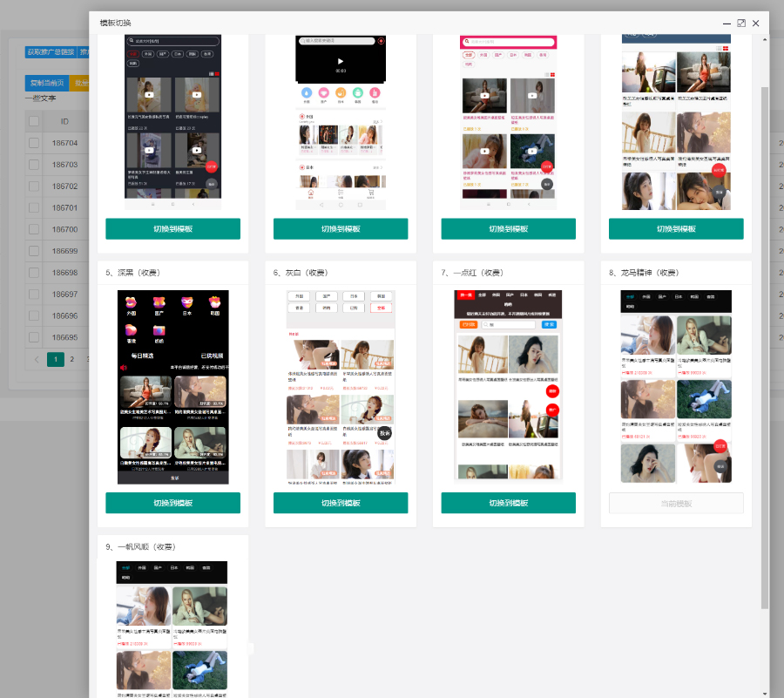Click ID cell 186704

click(x=65, y=143)
